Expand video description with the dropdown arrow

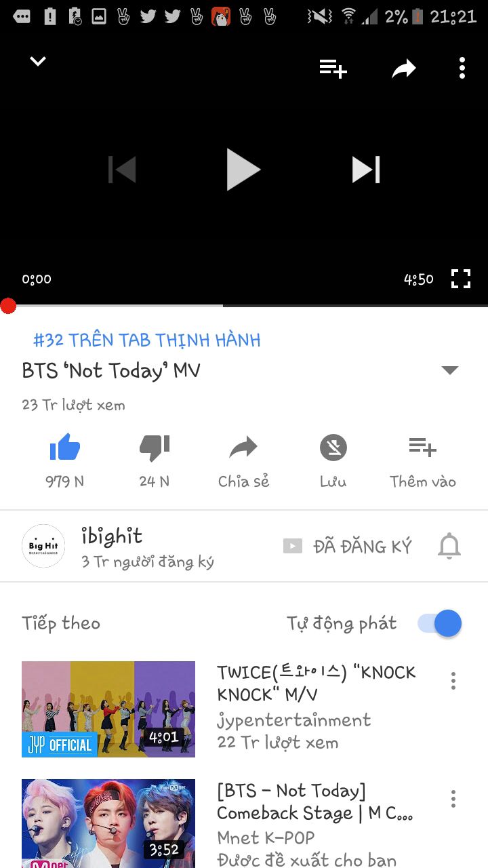pos(450,370)
